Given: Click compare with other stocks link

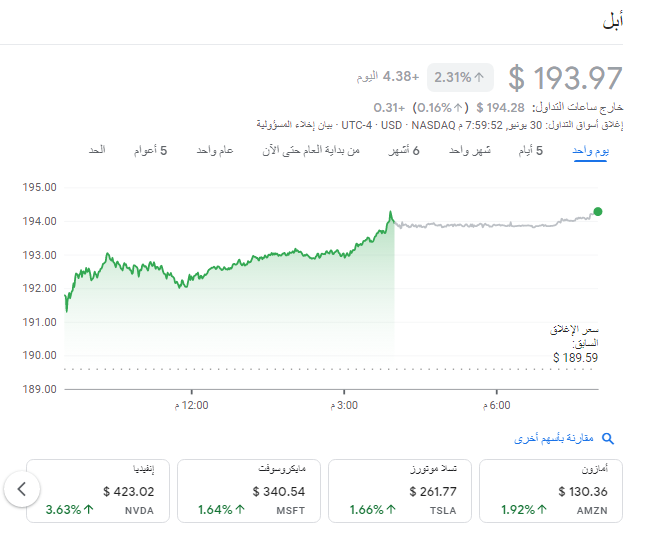Looking at the screenshot, I should [554, 438].
